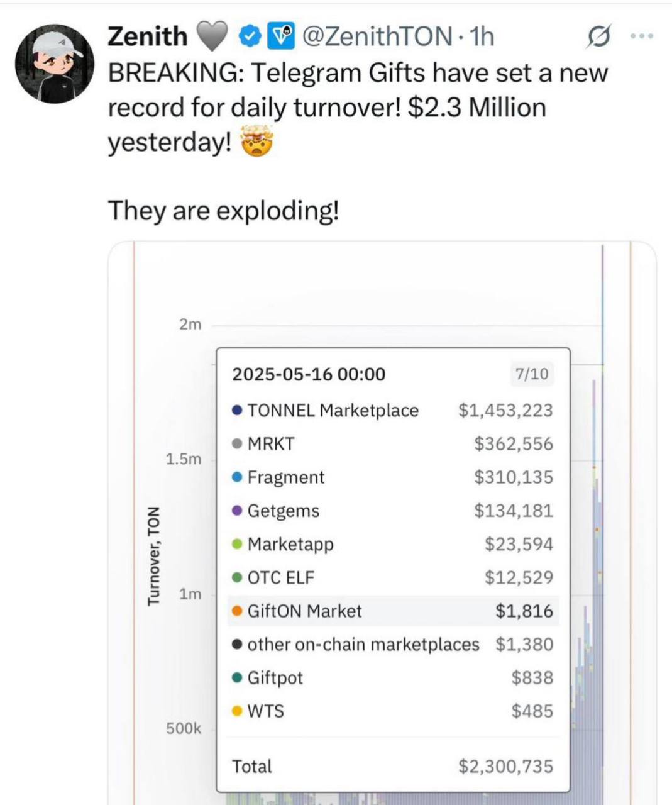Viewport: 672px width, 805px height.
Task: Click the 7/10 legend page indicator
Action: click(532, 374)
